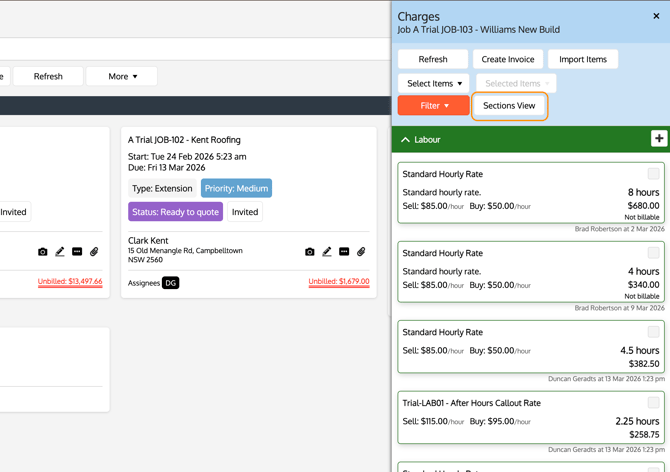This screenshot has width=670, height=472.
Task: Collapse the Labour section chevron
Action: (x=405, y=140)
